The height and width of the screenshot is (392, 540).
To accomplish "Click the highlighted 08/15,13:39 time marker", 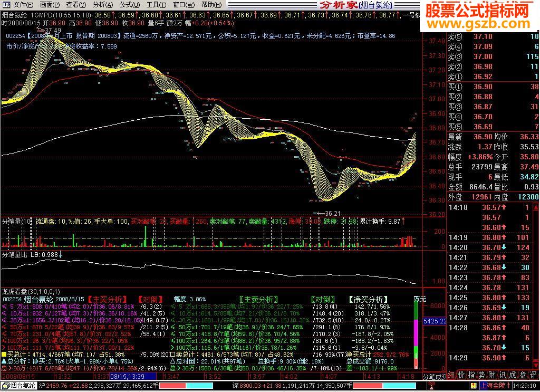I will tap(132, 377).
